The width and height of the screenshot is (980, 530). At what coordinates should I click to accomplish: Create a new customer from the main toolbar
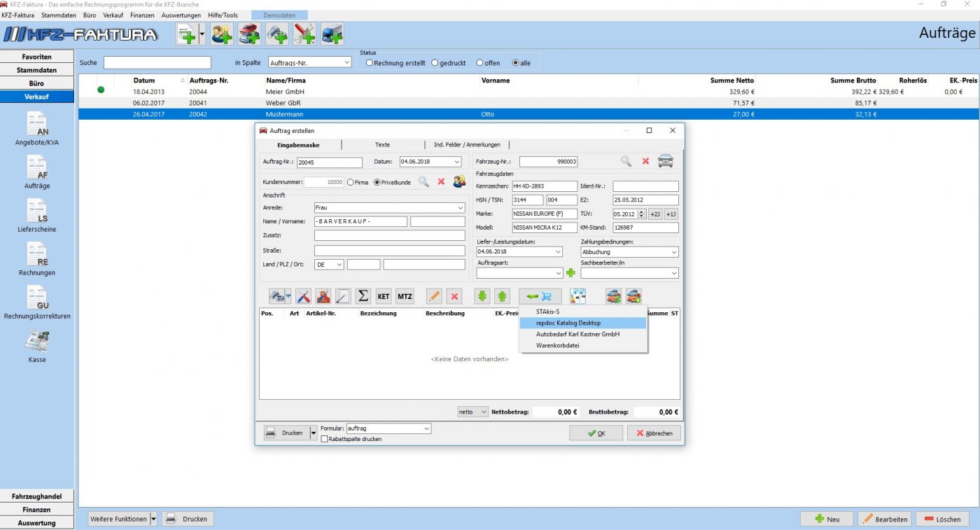[x=221, y=33]
